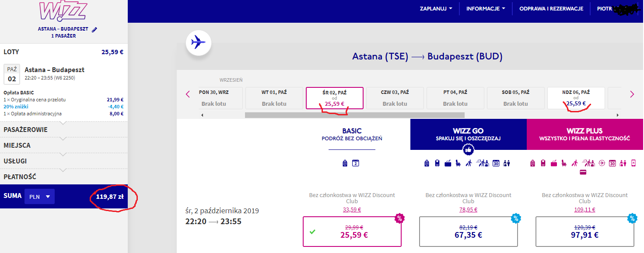Click the WIZZ PLUS priority boarding icon
This screenshot has height=253, width=644.
[x=575, y=163]
